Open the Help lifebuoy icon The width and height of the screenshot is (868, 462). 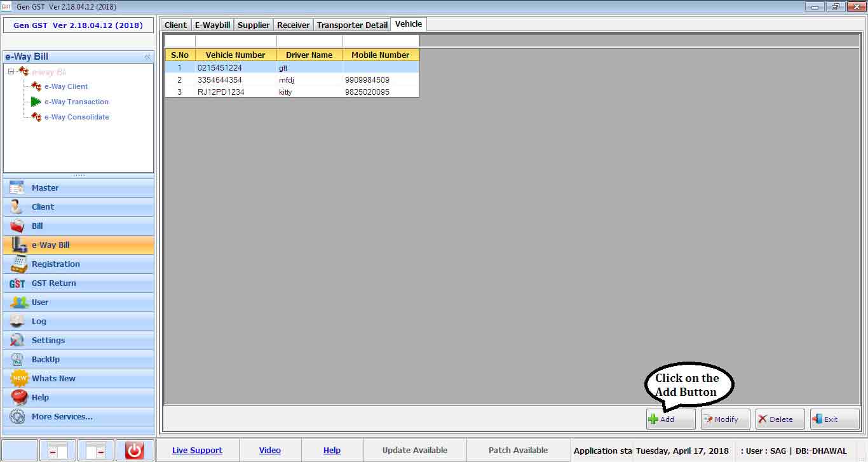coord(19,398)
